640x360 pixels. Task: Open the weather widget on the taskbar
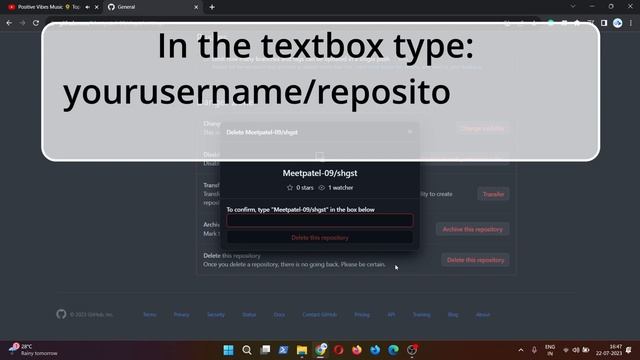(33, 350)
